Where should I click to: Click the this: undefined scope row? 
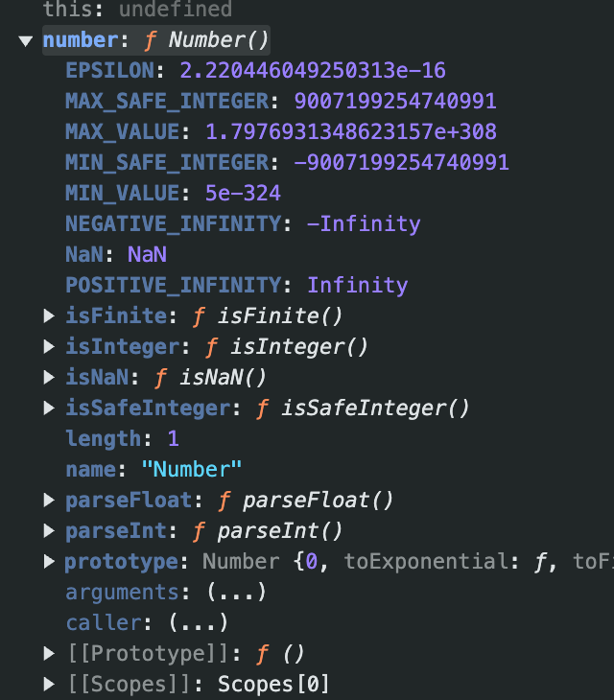pyautogui.click(x=137, y=10)
